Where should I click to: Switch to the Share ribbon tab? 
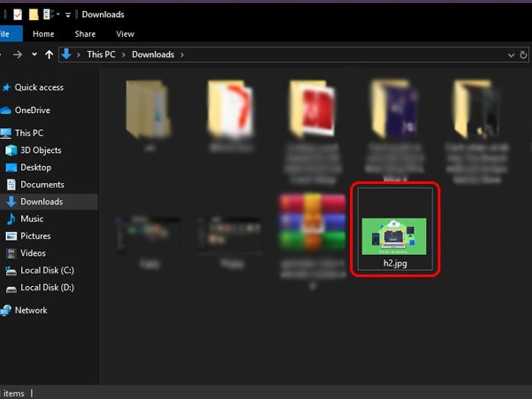[85, 34]
